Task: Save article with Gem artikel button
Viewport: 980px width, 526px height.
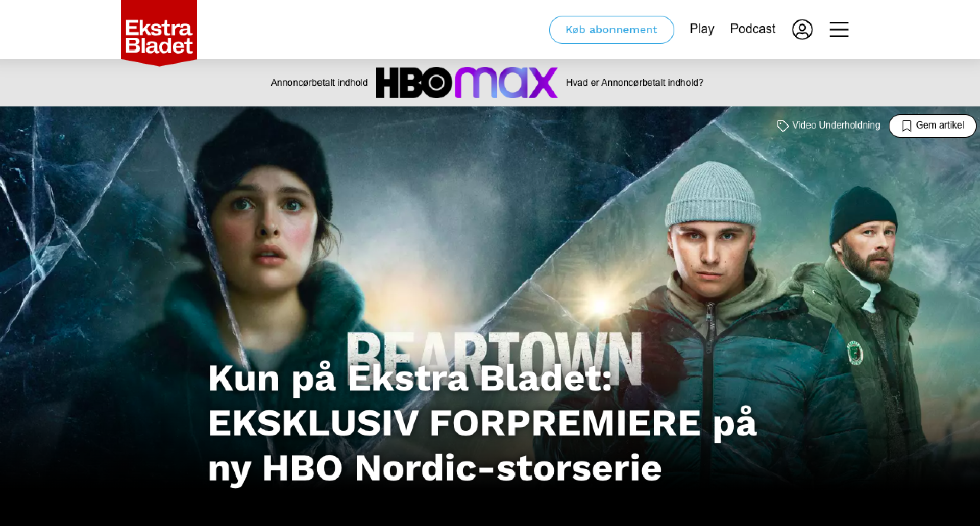Action: tap(933, 126)
